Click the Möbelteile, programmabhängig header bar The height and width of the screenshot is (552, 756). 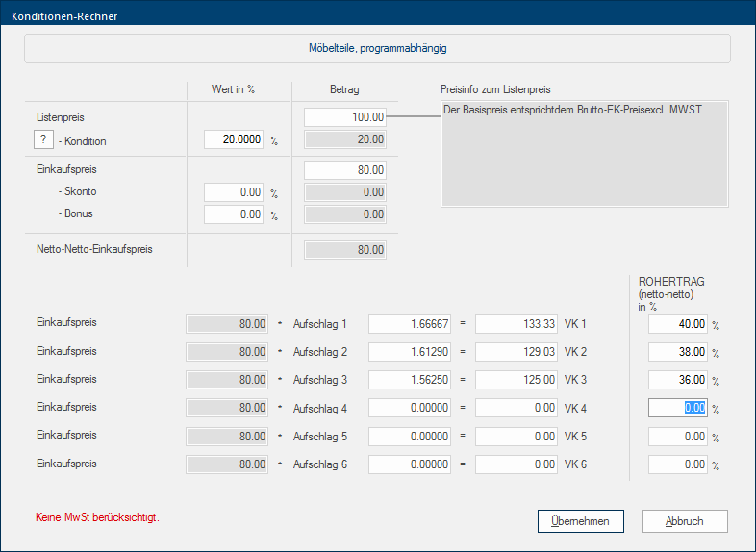pos(377,47)
